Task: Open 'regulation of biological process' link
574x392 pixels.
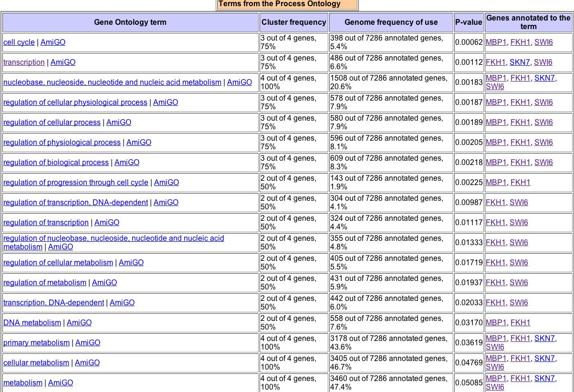Action: (56, 163)
